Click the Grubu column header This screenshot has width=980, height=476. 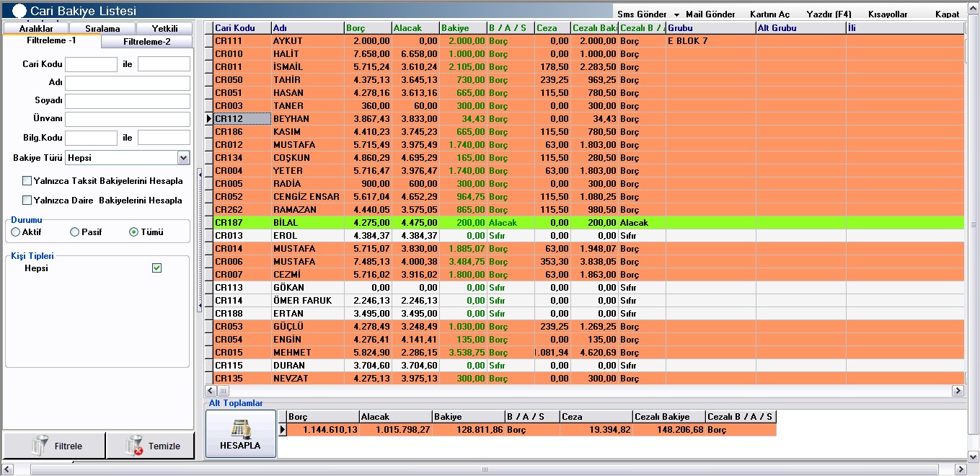(710, 28)
